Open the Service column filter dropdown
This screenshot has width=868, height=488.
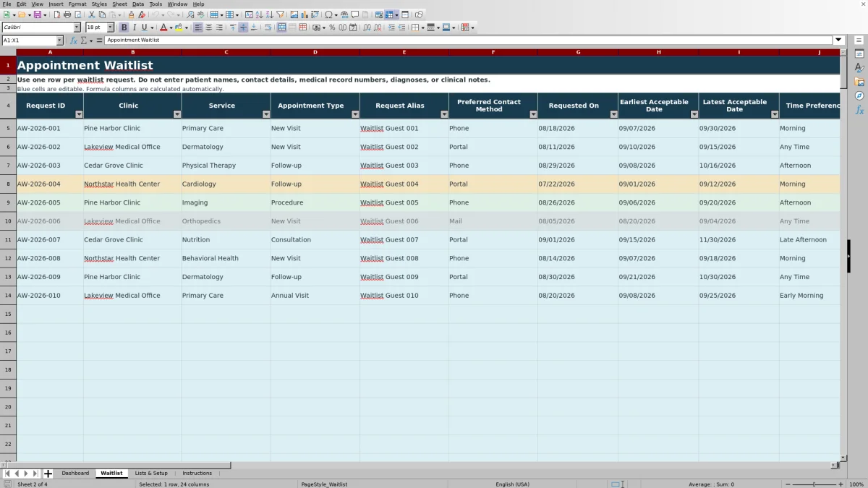266,114
